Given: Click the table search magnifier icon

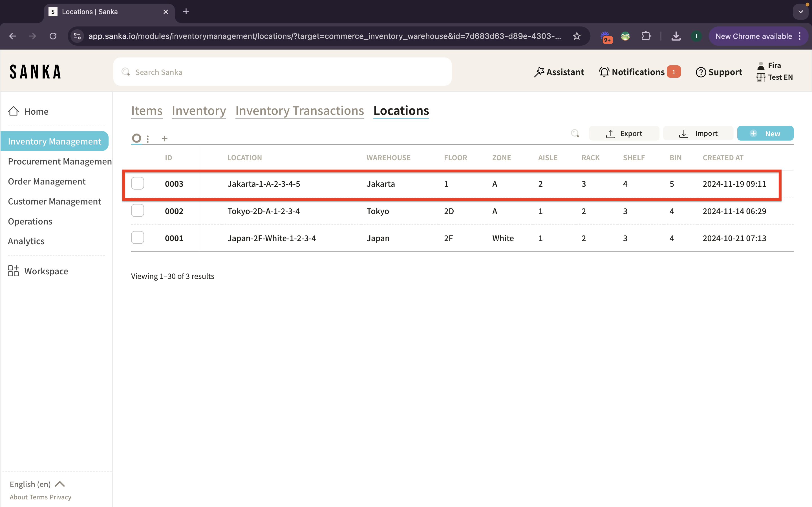Looking at the screenshot, I should click(x=575, y=134).
